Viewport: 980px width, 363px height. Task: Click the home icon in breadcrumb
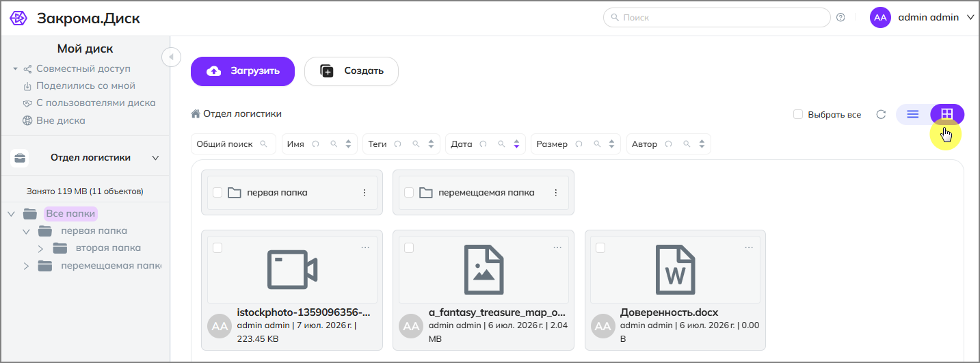point(196,113)
